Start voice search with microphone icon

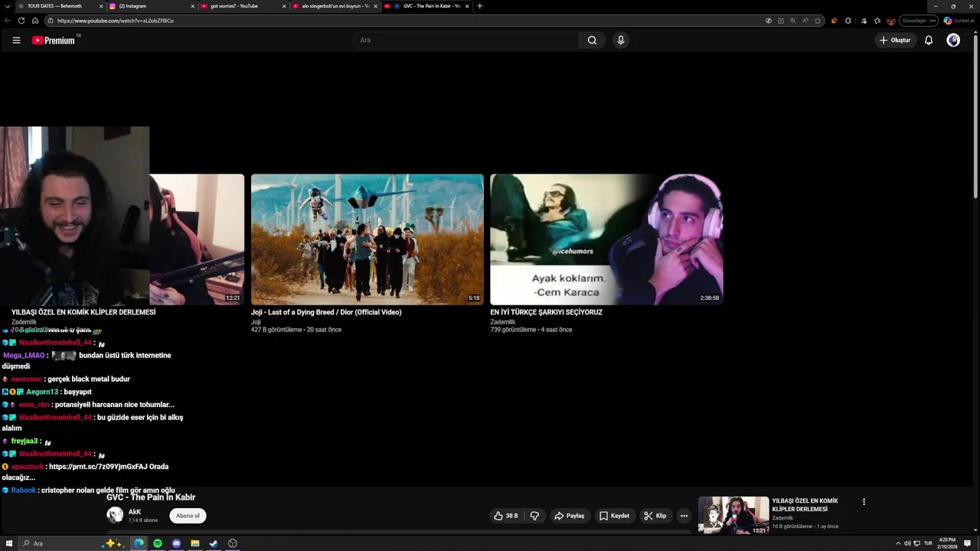pyautogui.click(x=621, y=41)
